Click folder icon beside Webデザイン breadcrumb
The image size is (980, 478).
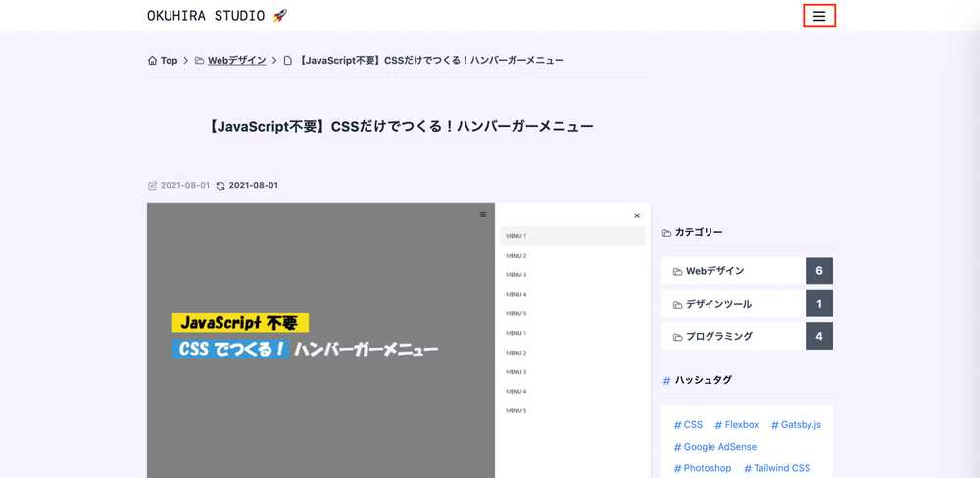(200, 61)
